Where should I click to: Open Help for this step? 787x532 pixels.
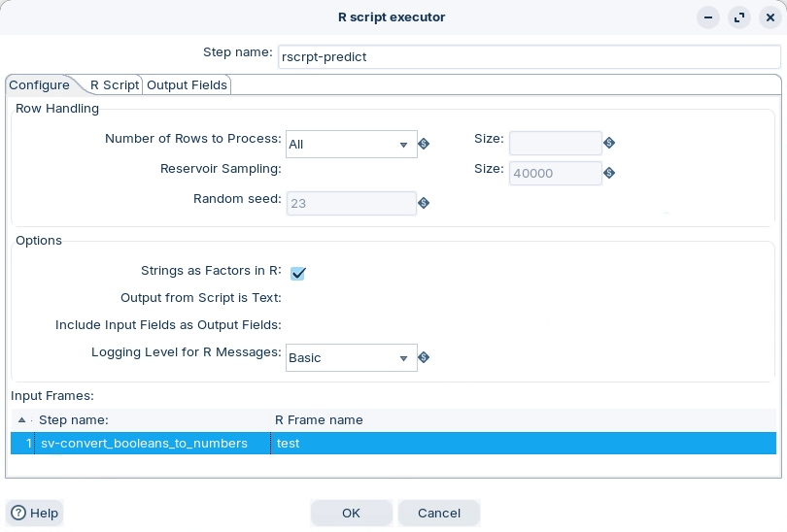(35, 513)
